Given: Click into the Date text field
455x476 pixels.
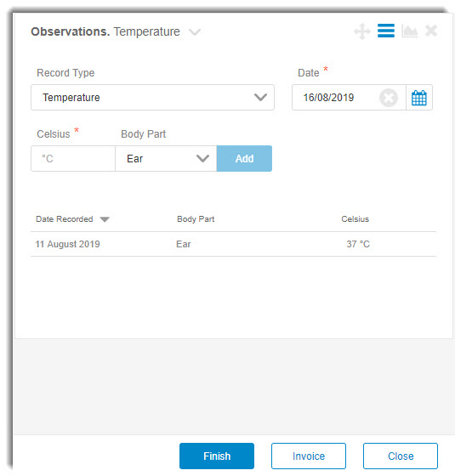Looking at the screenshot, I should 336,98.
